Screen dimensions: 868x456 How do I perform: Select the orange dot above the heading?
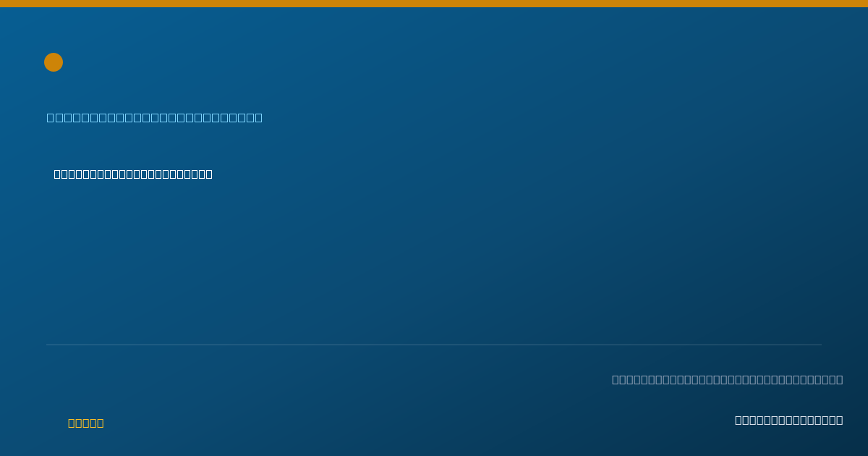pyautogui.click(x=54, y=62)
